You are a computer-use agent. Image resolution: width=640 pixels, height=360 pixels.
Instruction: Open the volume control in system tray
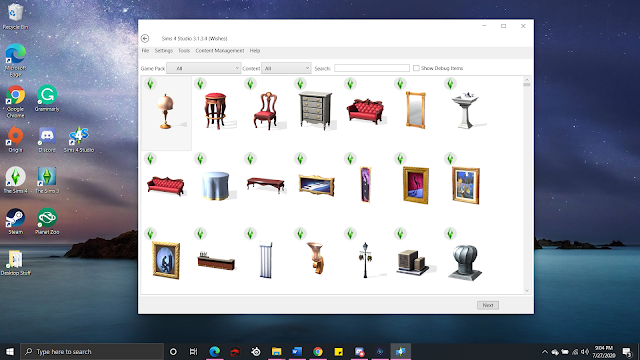tap(585, 351)
